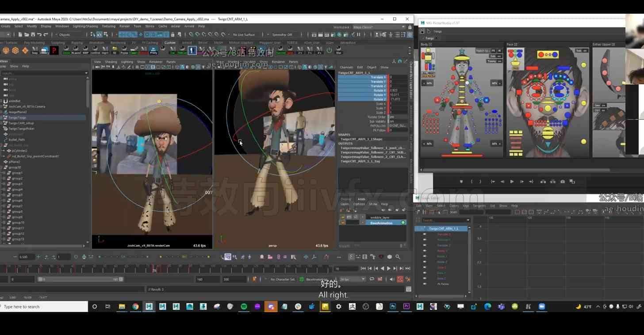Open the 24 fps frame rate dropdown

click(353, 279)
